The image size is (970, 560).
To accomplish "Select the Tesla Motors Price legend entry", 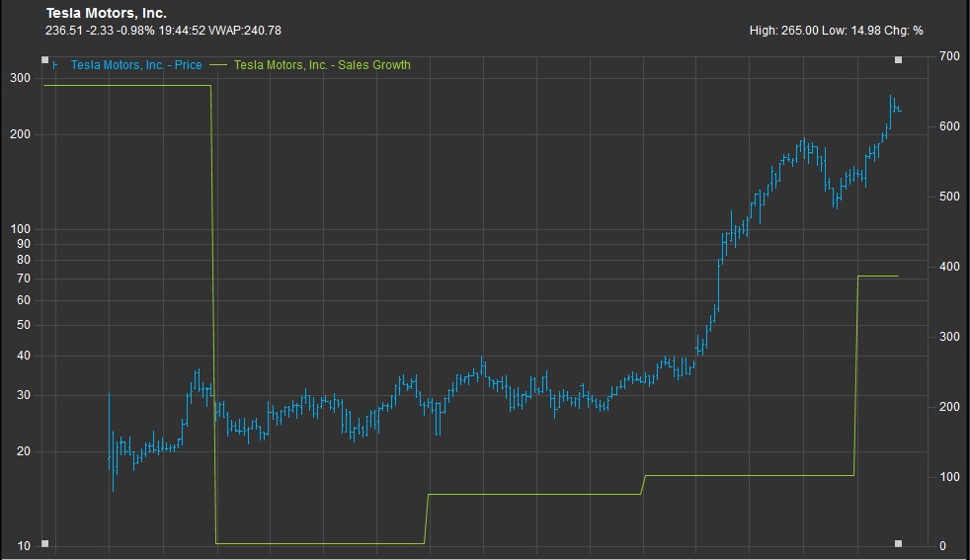I will point(136,65).
